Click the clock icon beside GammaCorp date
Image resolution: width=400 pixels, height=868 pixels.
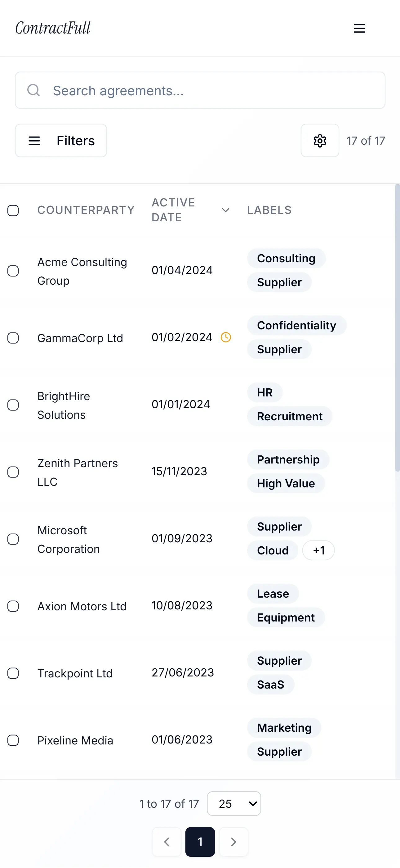tap(226, 337)
